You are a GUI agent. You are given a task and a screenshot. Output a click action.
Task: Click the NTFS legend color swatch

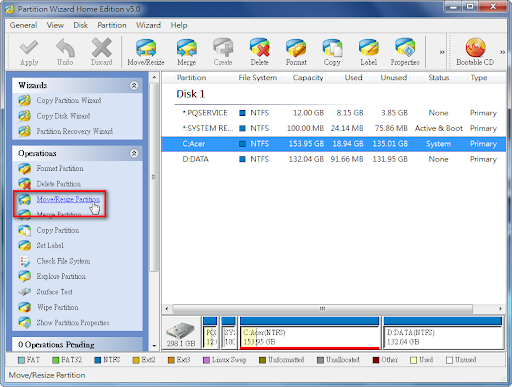click(98, 360)
